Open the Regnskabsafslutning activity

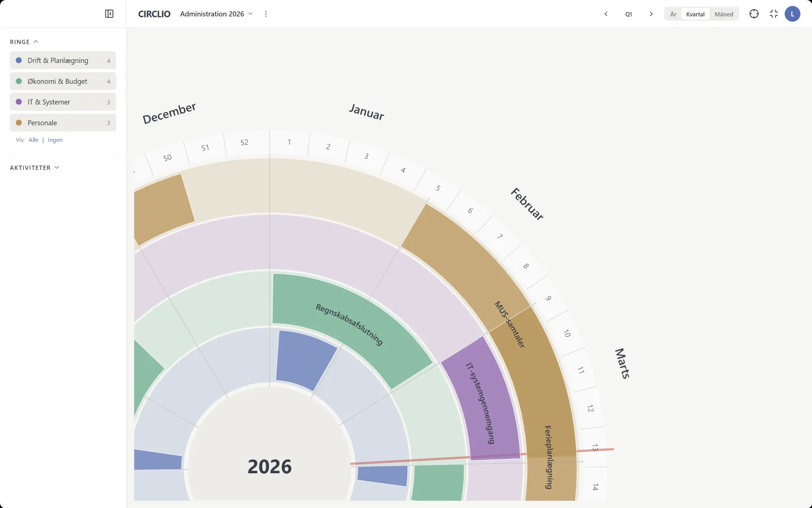(349, 324)
